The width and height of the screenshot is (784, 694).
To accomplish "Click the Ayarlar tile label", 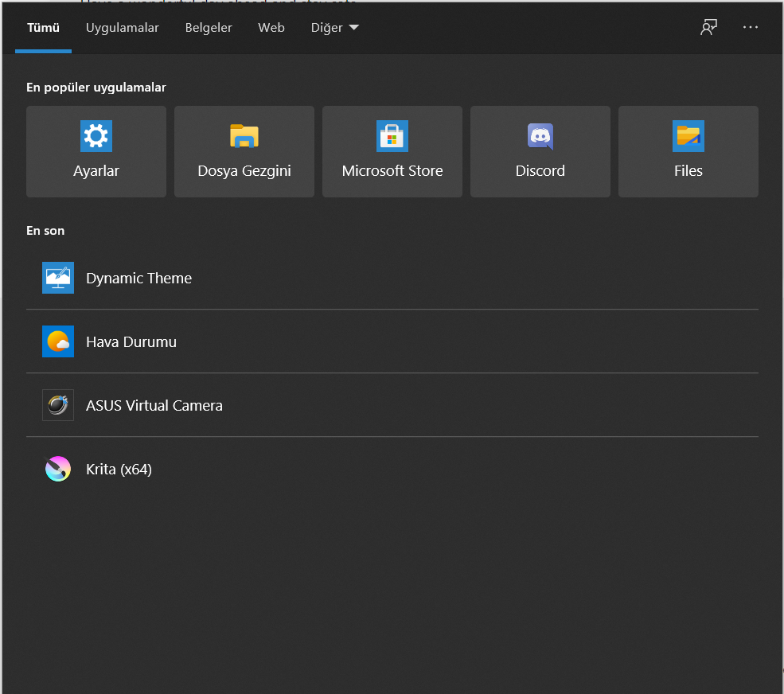I will click(x=96, y=171).
